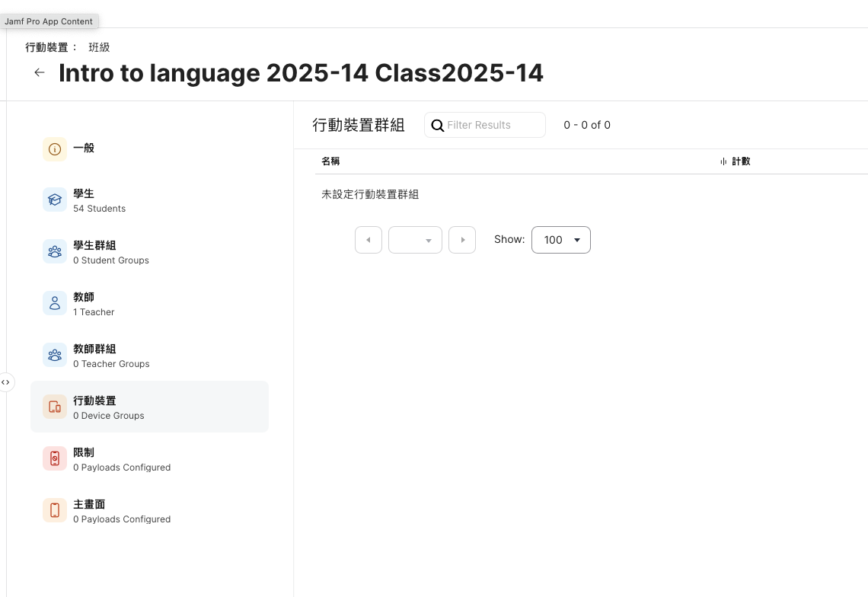Image resolution: width=868 pixels, height=597 pixels.
Task: Click the 行動裝置 devices icon
Action: (55, 407)
